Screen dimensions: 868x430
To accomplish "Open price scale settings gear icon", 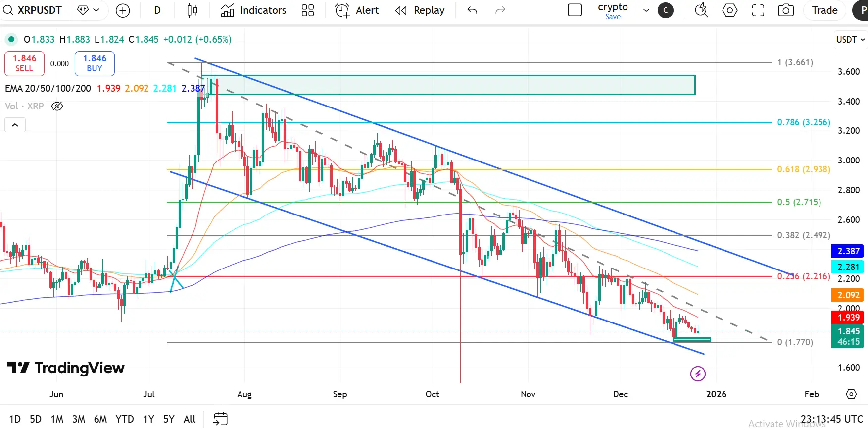I will click(x=851, y=394).
